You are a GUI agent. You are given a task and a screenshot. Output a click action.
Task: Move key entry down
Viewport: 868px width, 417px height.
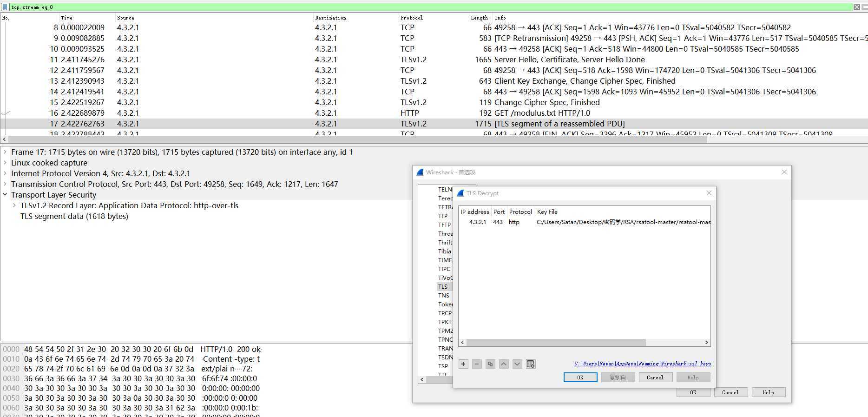point(517,364)
